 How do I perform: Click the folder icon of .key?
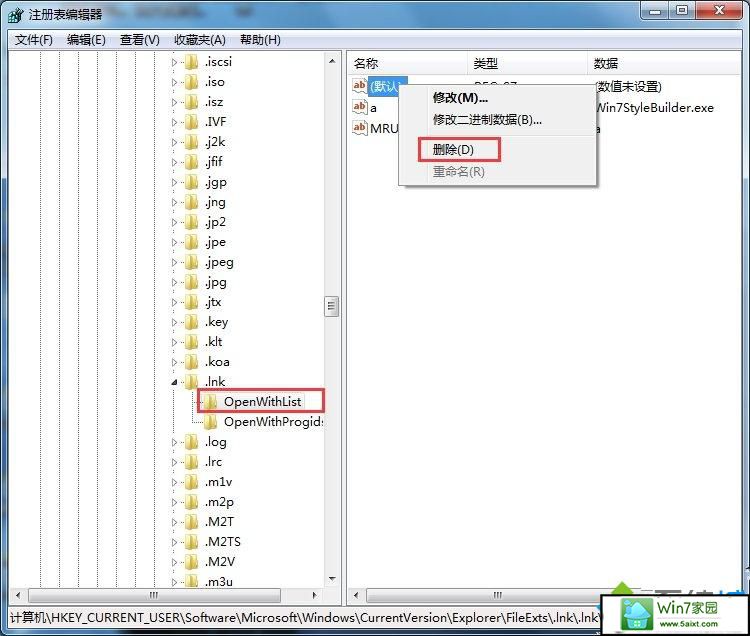(192, 322)
